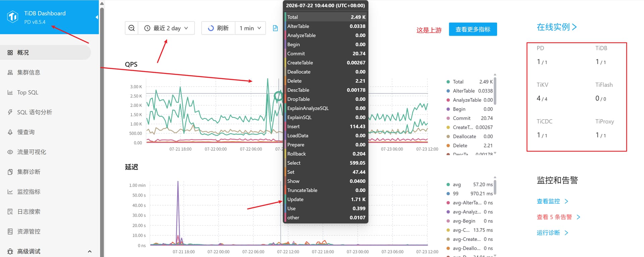Viewport: 644px width, 257px height.
Task: Toggle the avg-AlterTa... latency legend entry
Action: click(x=470, y=203)
